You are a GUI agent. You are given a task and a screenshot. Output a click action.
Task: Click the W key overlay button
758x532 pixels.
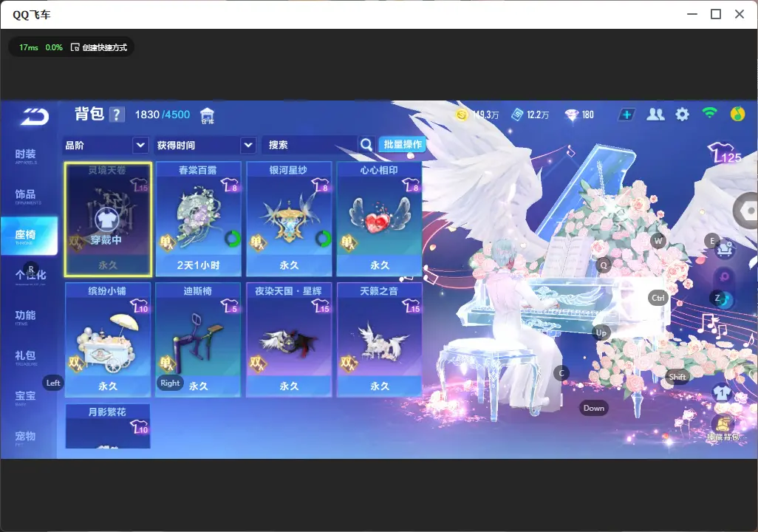point(658,241)
